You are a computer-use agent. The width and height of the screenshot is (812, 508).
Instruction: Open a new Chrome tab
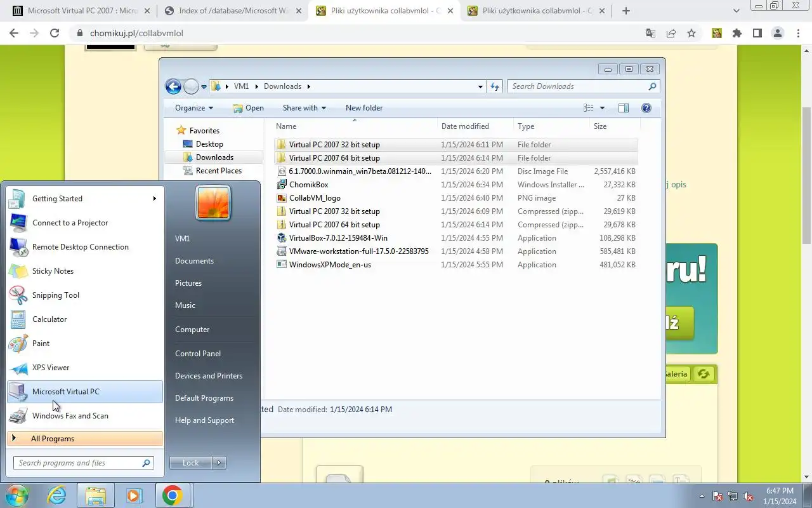[x=626, y=11]
